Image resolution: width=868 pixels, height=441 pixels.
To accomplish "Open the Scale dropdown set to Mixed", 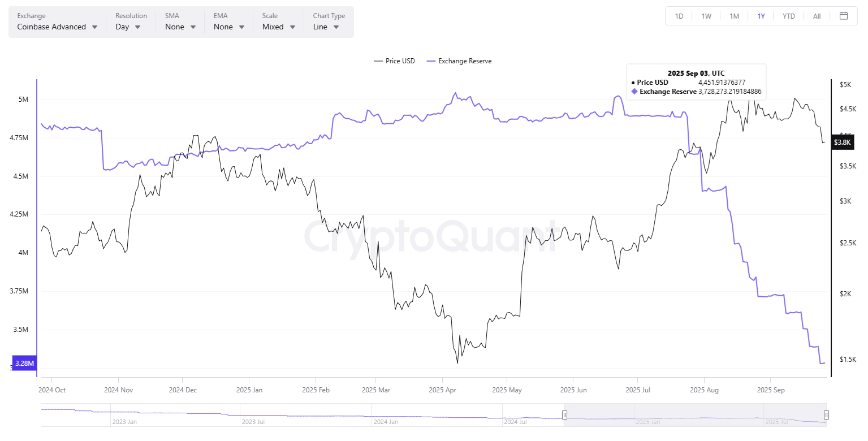I will click(x=278, y=26).
